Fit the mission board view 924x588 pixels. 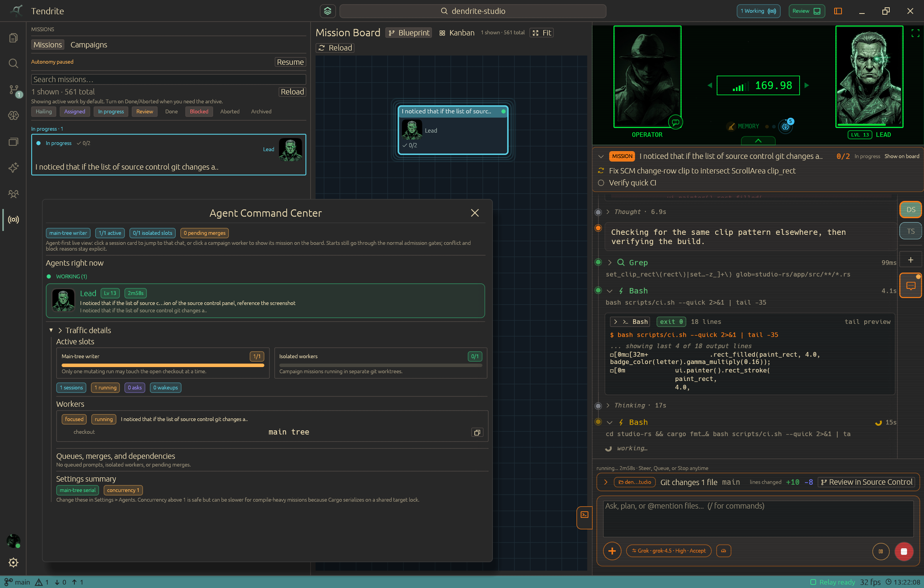(x=542, y=33)
